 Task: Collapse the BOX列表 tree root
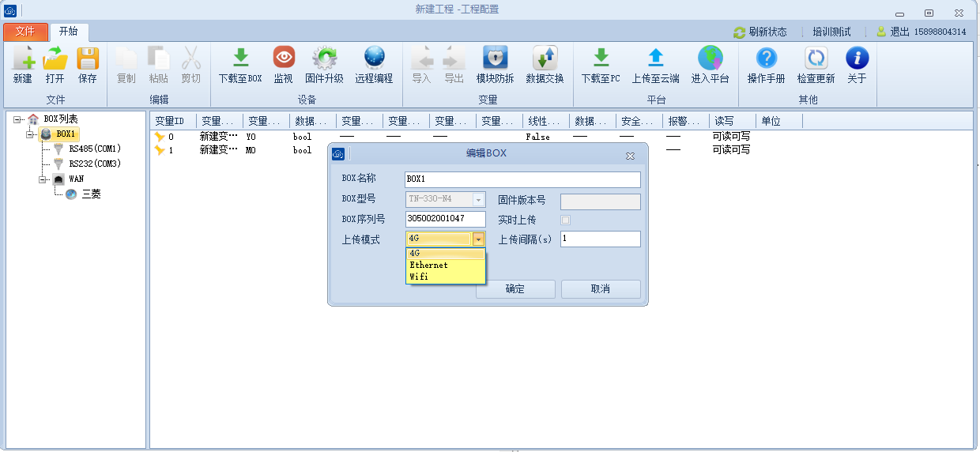17,119
